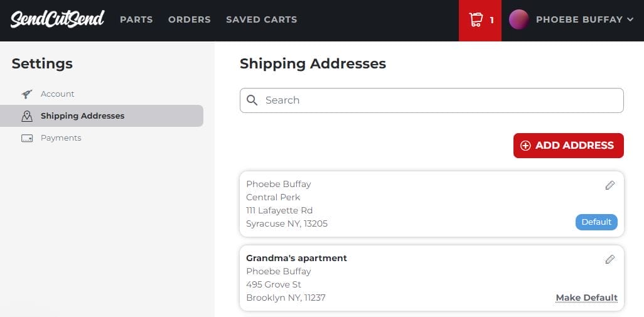Screen dimensions: 644x317
Task: Click the blue Default badge
Action: coord(596,222)
